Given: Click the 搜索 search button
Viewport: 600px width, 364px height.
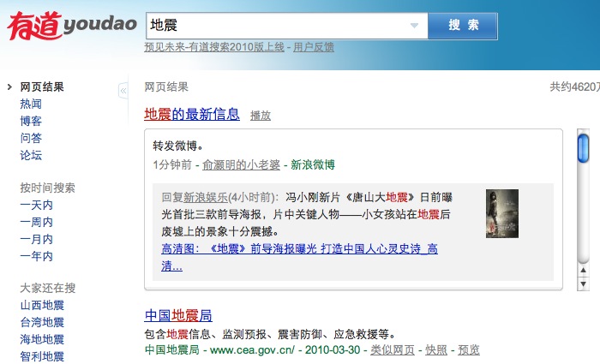Looking at the screenshot, I should (463, 26).
